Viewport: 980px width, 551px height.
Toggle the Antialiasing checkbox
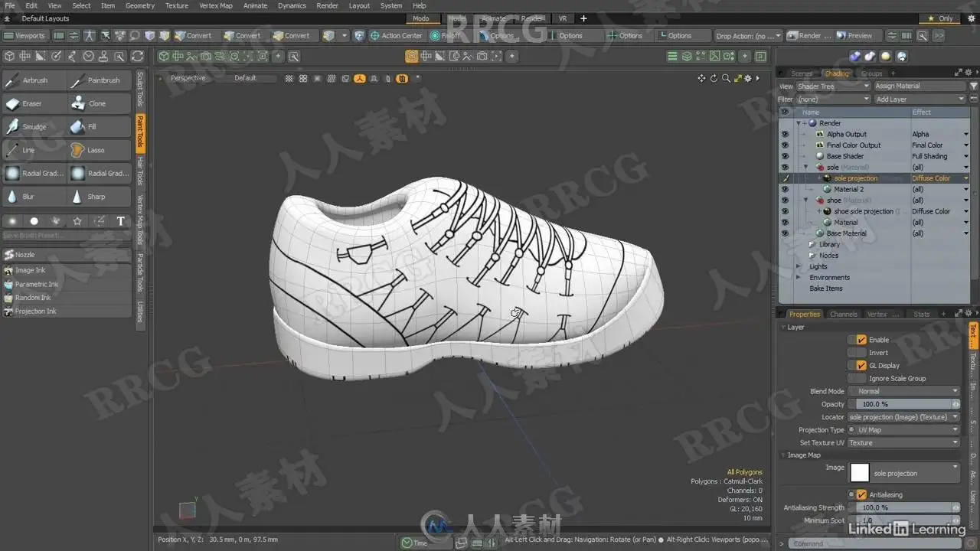(x=861, y=494)
